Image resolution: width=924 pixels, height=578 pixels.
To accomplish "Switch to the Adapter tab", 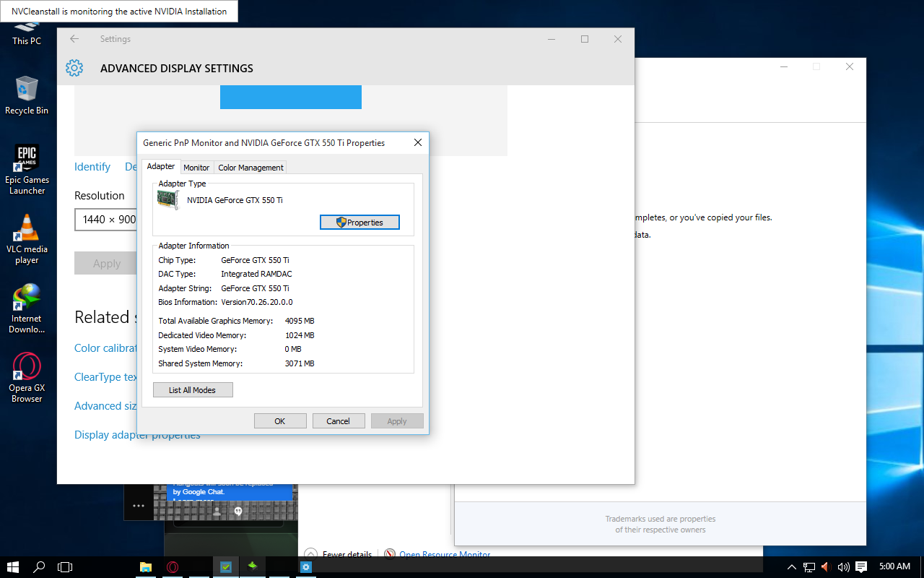I will tap(161, 166).
